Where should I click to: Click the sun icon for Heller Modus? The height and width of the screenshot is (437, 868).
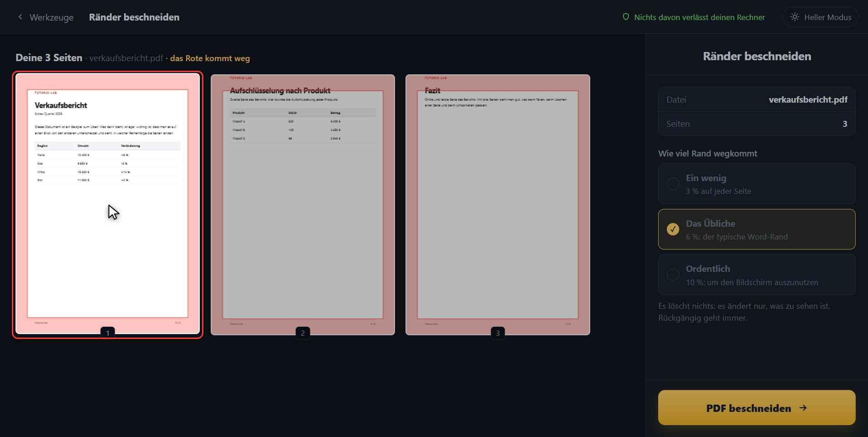795,17
